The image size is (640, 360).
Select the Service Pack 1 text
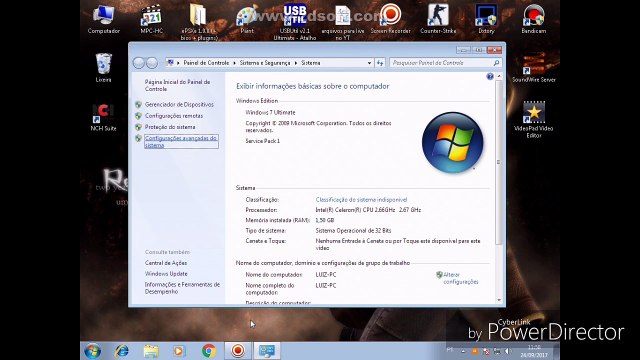tap(262, 141)
